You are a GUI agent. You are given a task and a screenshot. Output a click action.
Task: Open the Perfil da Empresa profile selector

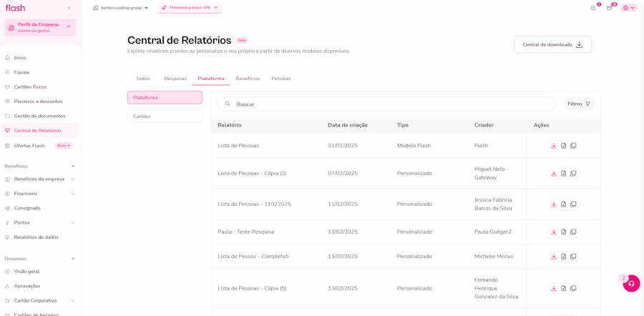[40, 27]
